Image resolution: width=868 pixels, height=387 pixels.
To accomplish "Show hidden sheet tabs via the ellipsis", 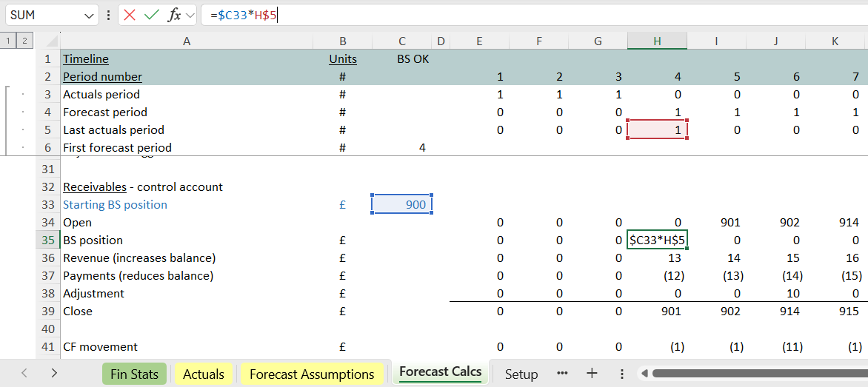I will pos(562,374).
